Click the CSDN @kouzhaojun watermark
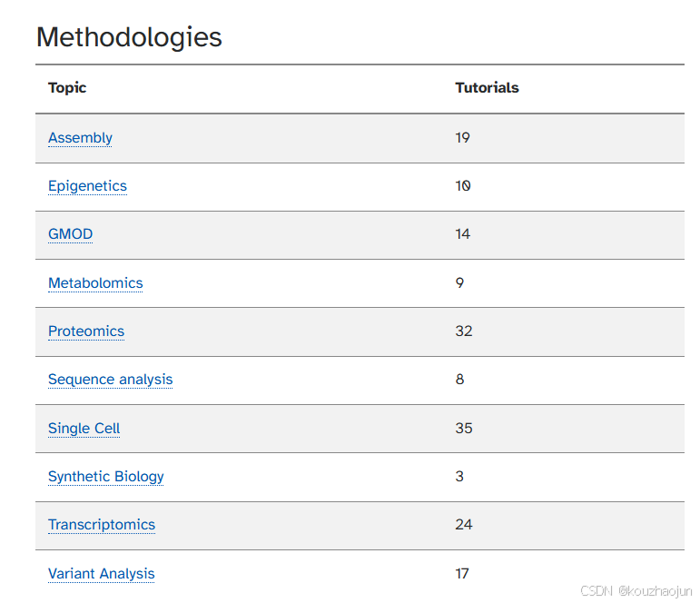 (636, 590)
